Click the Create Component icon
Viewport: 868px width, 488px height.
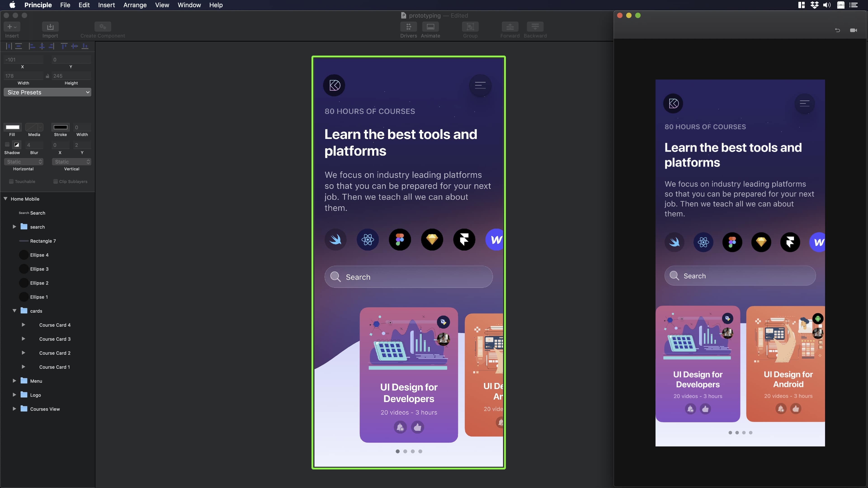[103, 26]
